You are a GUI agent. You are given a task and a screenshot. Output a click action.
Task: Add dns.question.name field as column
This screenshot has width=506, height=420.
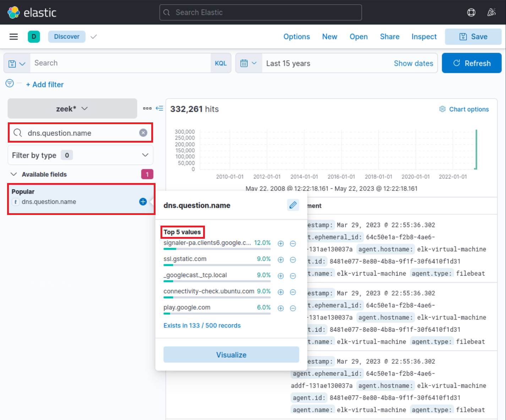[x=143, y=201]
